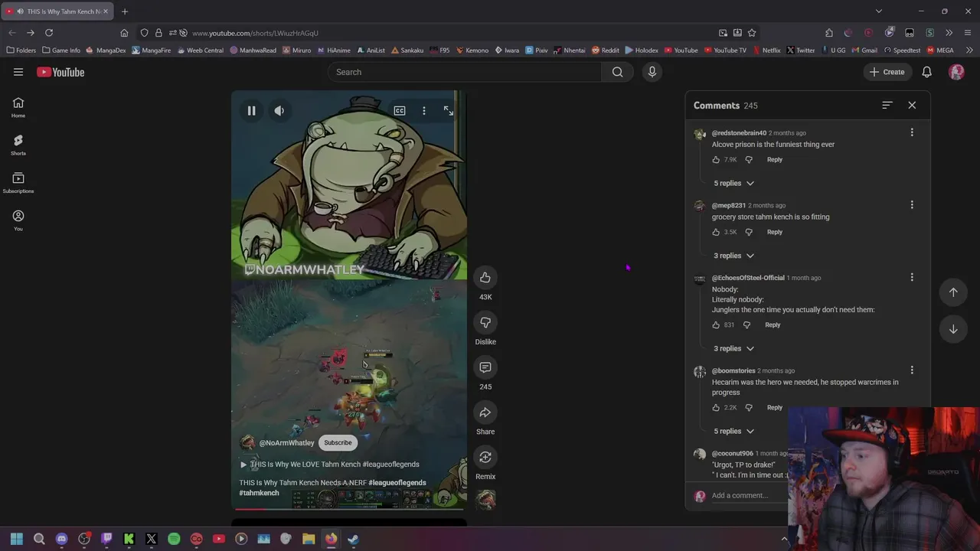This screenshot has height=551, width=980.
Task: Open the comments sort options
Action: pos(887,105)
